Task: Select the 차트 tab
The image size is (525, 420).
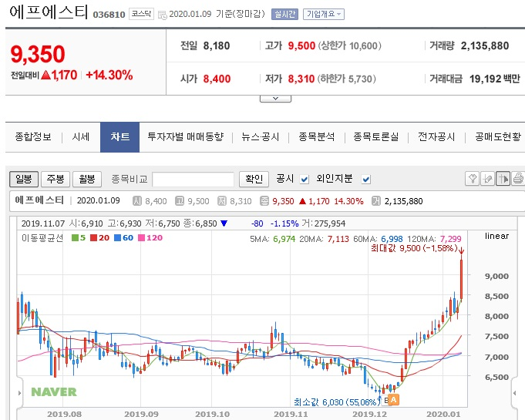Action: tap(119, 137)
